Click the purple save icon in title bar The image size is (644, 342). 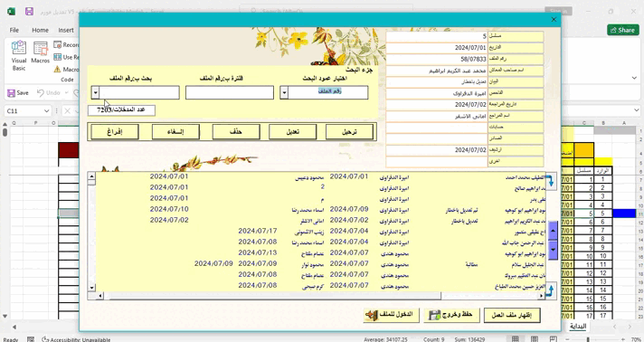click(29, 12)
